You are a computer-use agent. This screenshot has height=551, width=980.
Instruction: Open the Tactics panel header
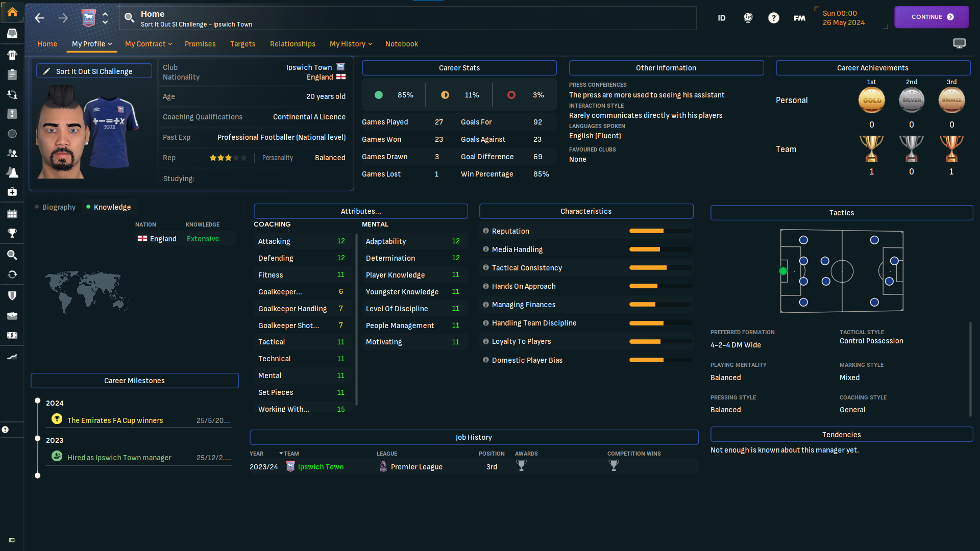(x=842, y=213)
